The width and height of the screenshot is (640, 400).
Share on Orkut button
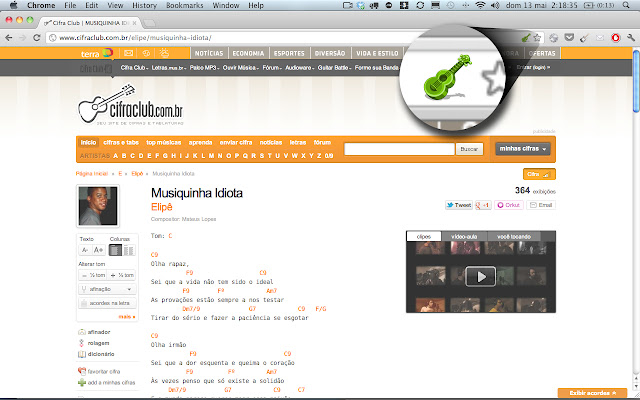pyautogui.click(x=509, y=205)
